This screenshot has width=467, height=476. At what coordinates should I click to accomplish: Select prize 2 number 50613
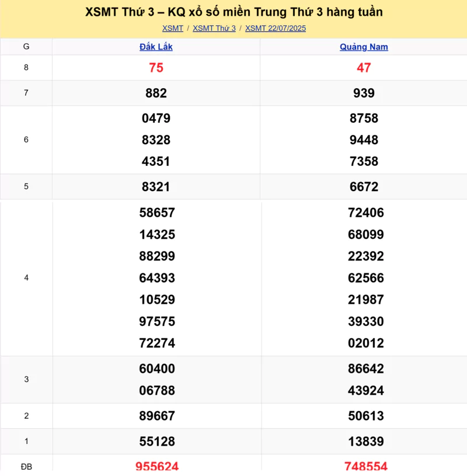[366, 416]
